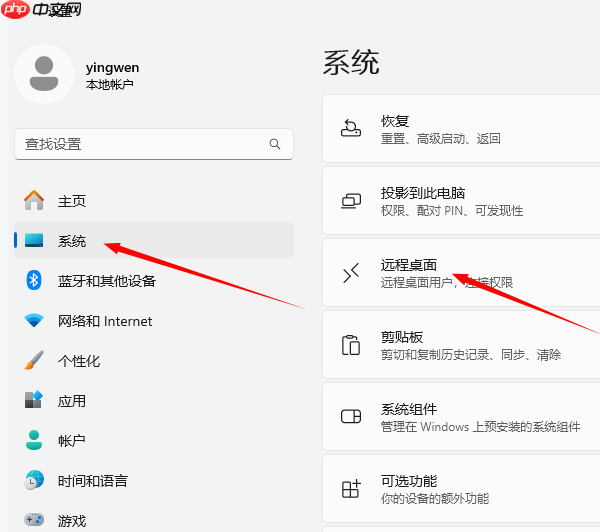Click 管理在 Windows 上预安装的系统组件 text

coord(481,427)
